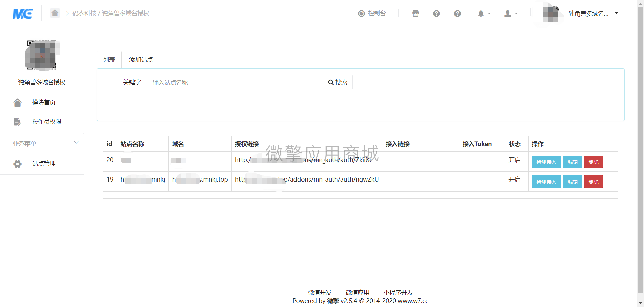Open the user profile icon dropdown
The width and height of the screenshot is (644, 307).
coord(511,13)
